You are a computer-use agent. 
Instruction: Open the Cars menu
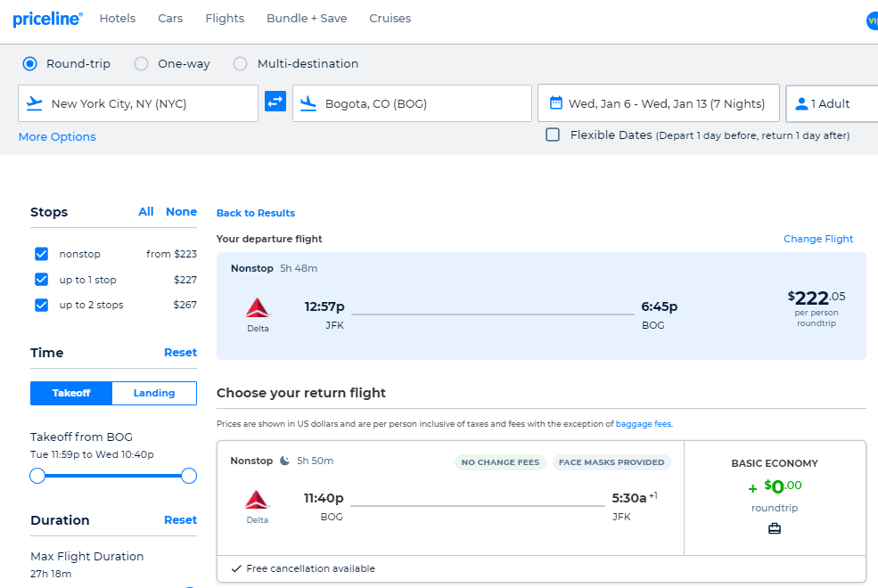click(x=170, y=19)
